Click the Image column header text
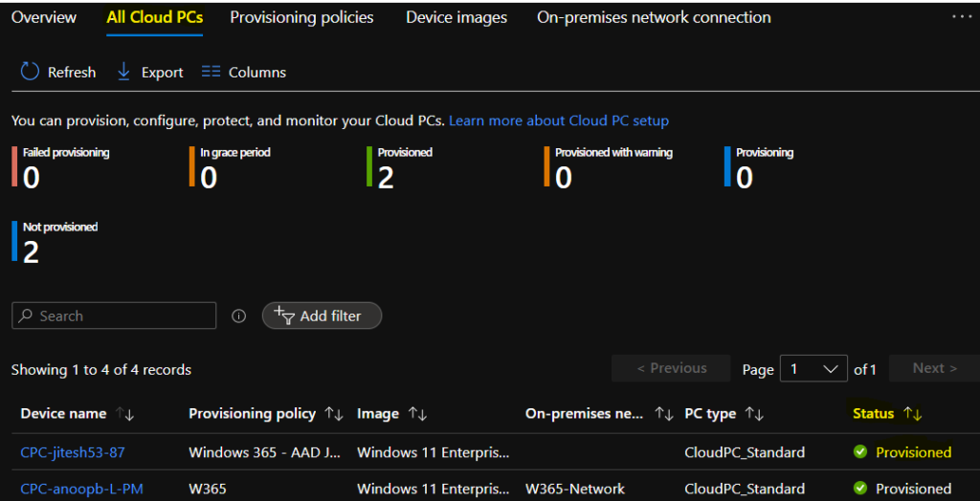The height and width of the screenshot is (501, 980). (x=377, y=414)
